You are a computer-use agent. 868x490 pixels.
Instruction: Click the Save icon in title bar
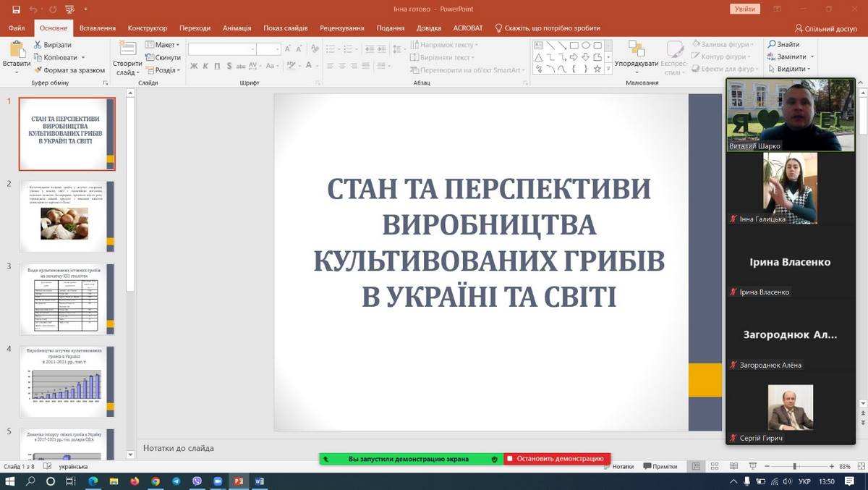[17, 9]
